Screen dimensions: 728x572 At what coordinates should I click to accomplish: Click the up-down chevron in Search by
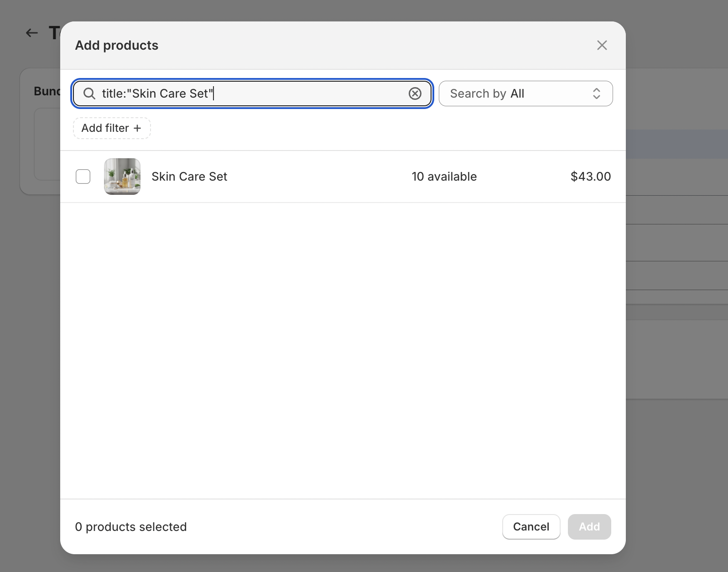[x=596, y=94]
